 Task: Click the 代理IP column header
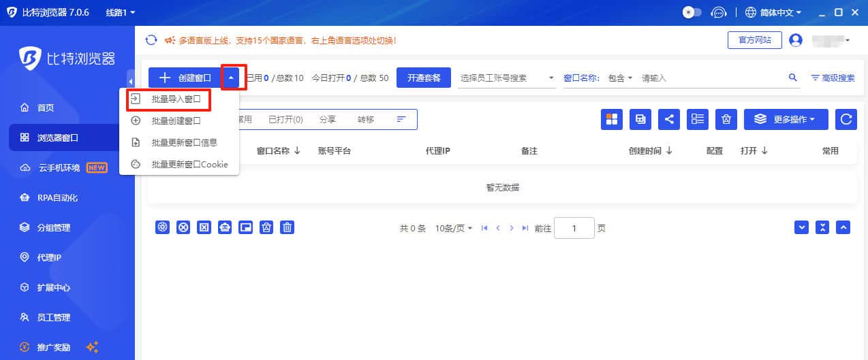[x=437, y=151]
